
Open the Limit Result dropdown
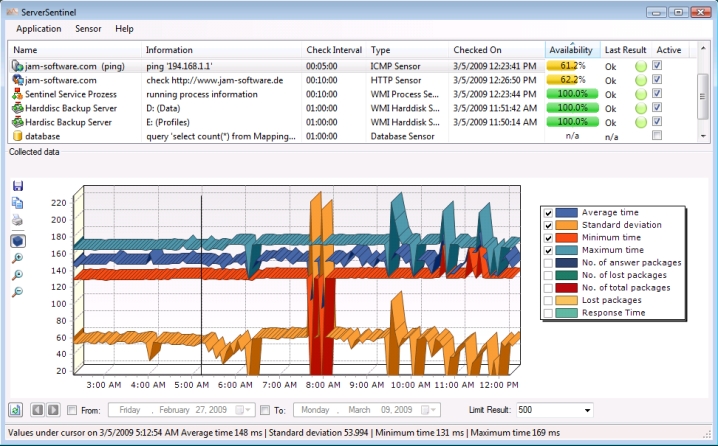coord(585,410)
